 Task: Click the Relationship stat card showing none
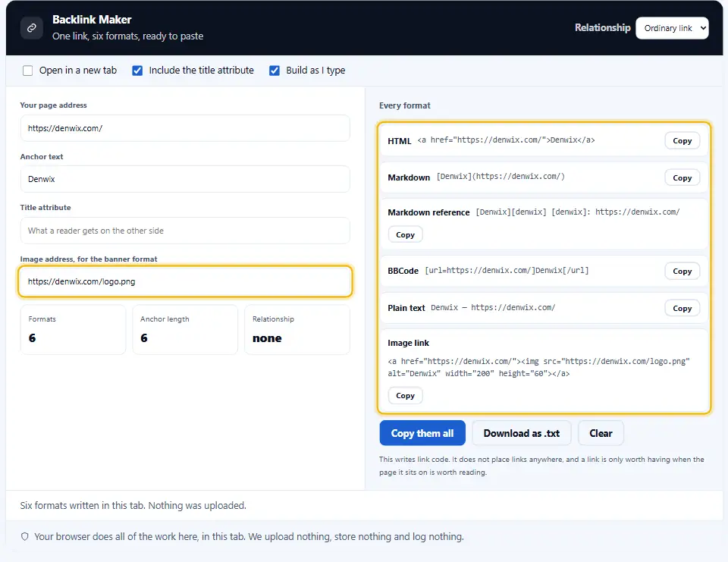[x=297, y=330]
